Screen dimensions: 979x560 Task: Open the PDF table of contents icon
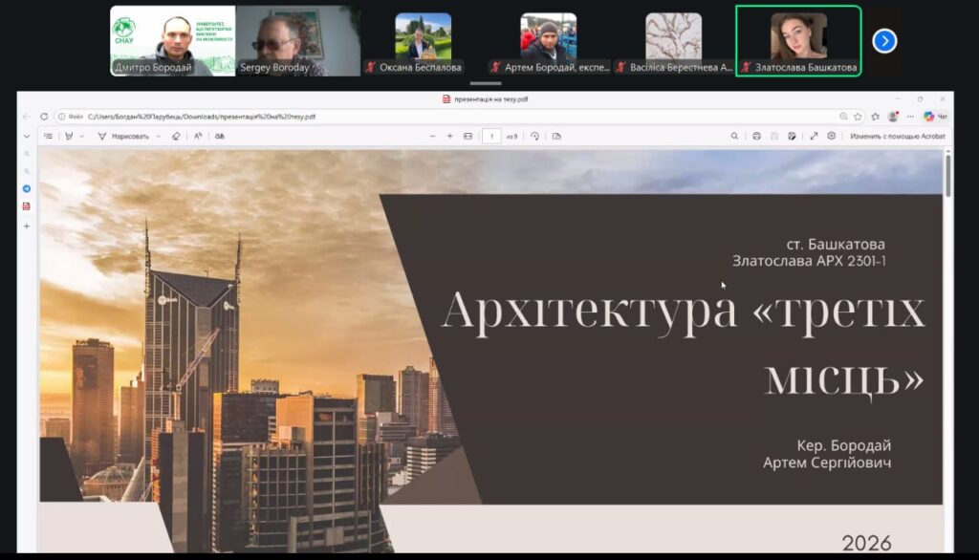pos(49,136)
